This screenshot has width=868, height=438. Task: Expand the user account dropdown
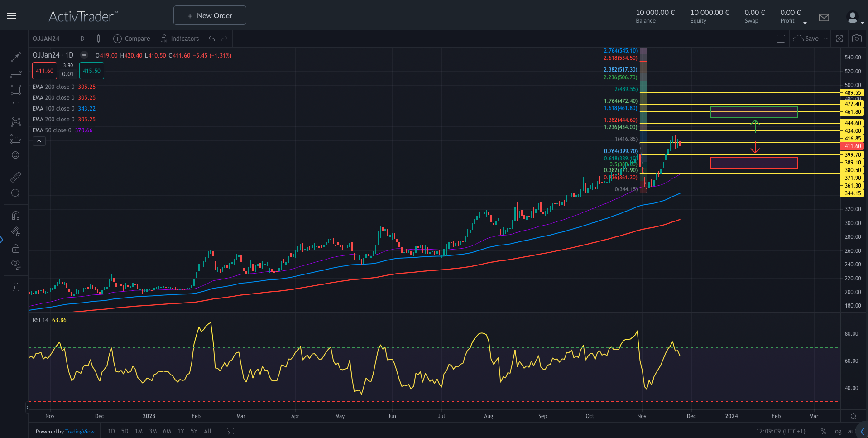tap(854, 18)
